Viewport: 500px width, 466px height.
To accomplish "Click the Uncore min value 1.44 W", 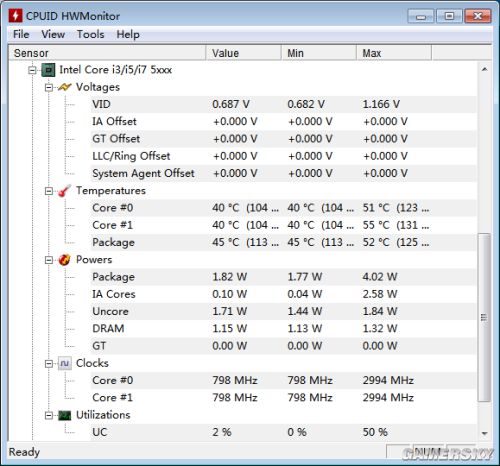I will 305,312.
